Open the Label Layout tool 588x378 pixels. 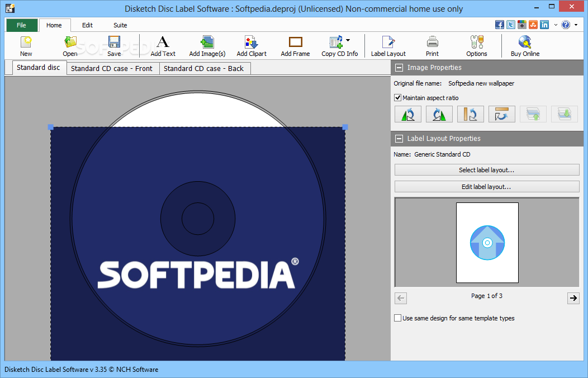(388, 46)
